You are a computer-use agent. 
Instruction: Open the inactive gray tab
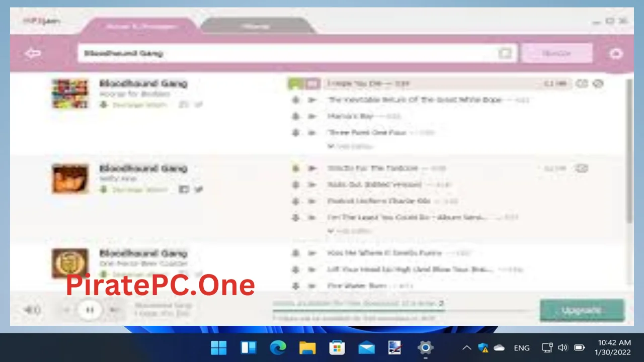(x=257, y=26)
